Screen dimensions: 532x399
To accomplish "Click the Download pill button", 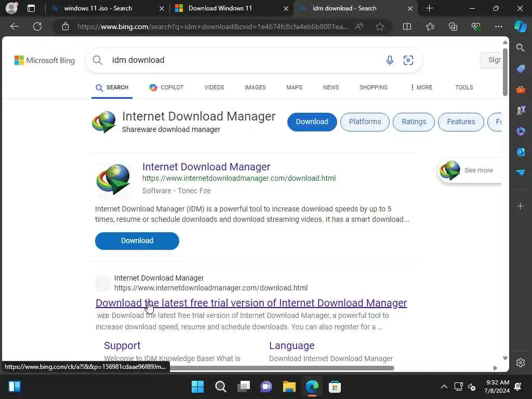I will coord(312,122).
